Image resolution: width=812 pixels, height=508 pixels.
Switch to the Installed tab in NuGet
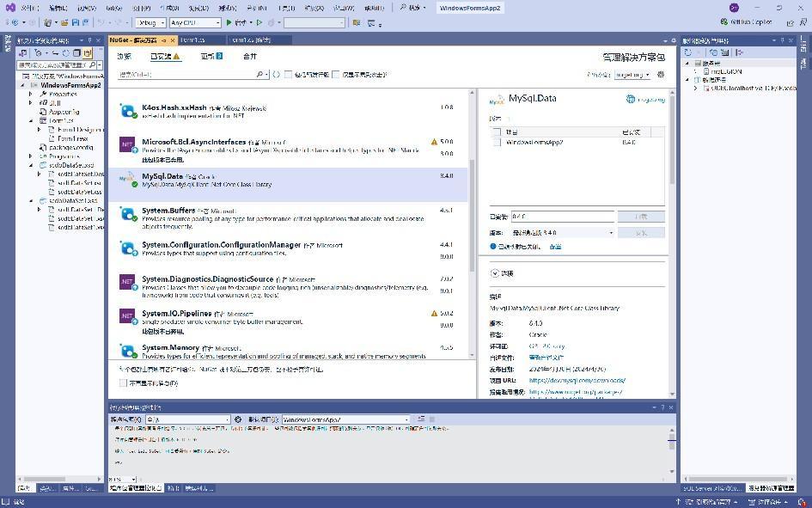point(165,57)
